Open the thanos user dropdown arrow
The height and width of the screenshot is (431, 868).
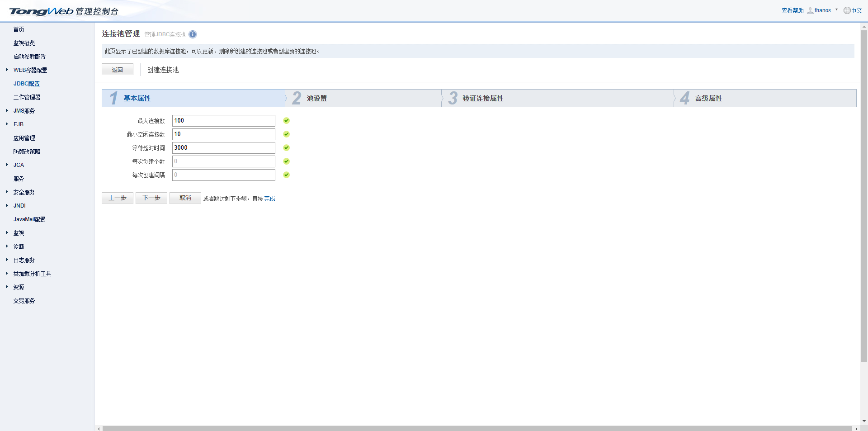click(836, 9)
